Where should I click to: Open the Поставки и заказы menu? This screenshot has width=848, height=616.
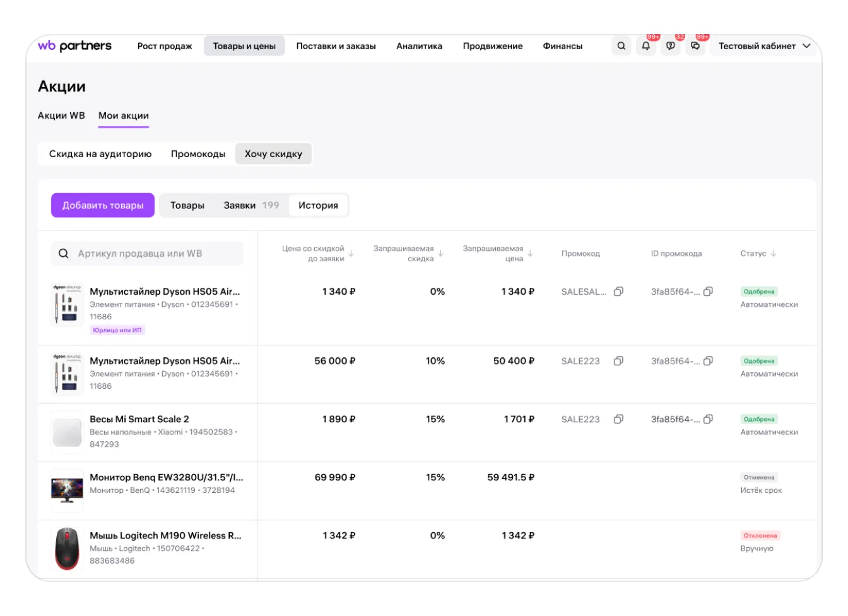point(336,46)
